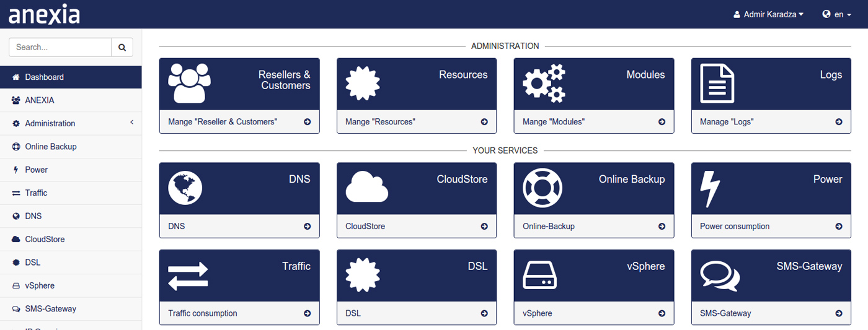Click the SMS-Gateway tile title

810,266
